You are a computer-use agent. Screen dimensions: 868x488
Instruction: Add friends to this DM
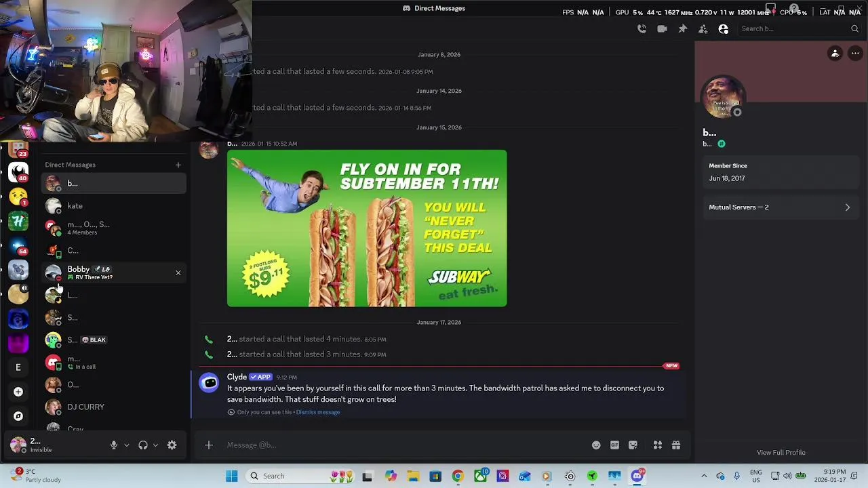click(703, 28)
